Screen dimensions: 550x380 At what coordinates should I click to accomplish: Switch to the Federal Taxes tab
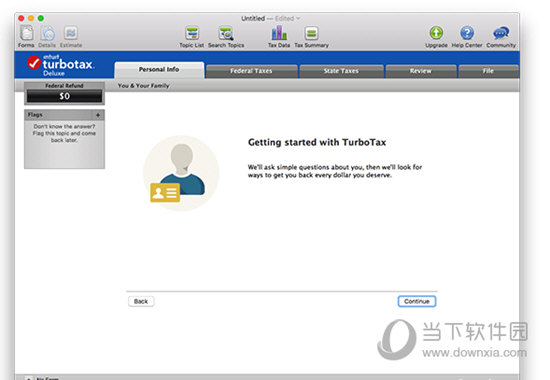[x=251, y=71]
